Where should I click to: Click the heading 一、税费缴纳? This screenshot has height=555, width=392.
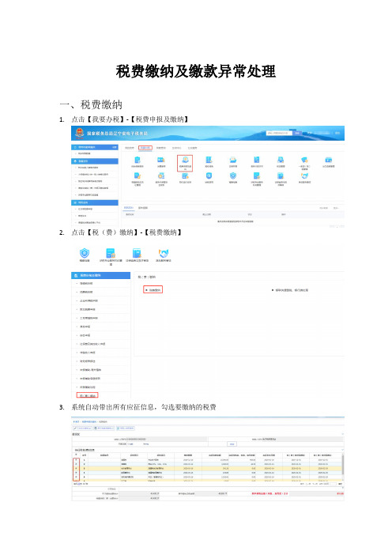[x=91, y=105]
